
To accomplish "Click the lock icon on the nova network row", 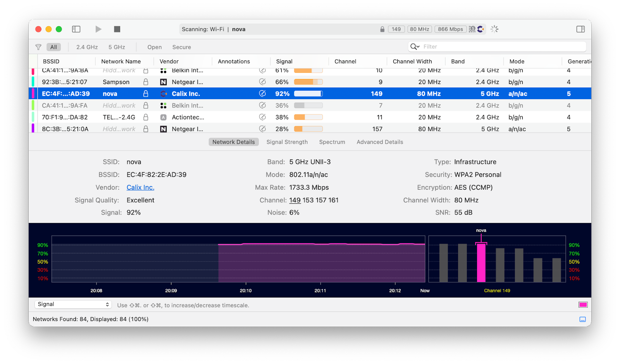I will click(x=146, y=93).
